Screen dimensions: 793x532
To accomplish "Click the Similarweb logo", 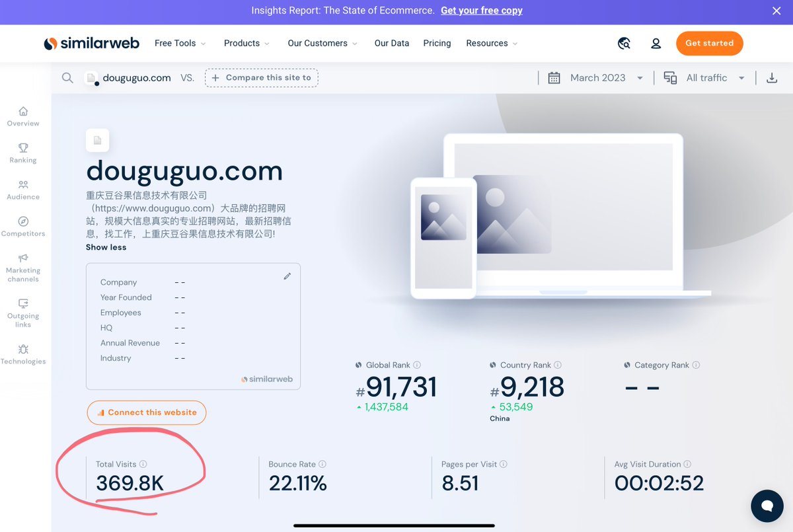I will [92, 44].
